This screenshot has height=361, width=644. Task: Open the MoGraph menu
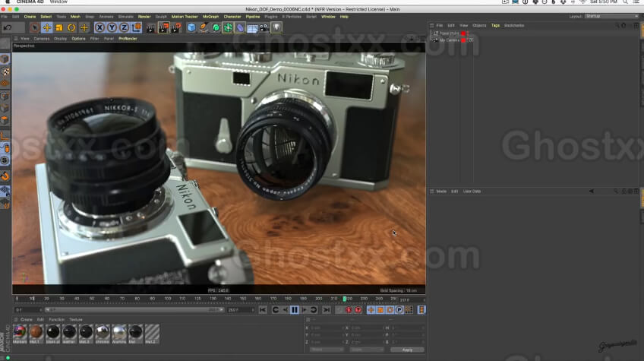point(210,17)
